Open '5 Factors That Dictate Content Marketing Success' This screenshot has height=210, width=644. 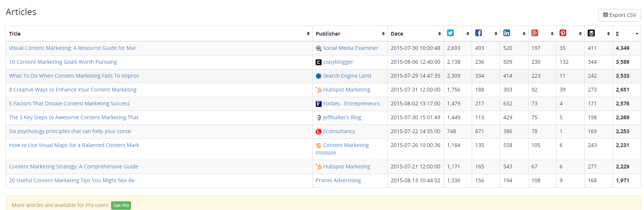pos(69,103)
